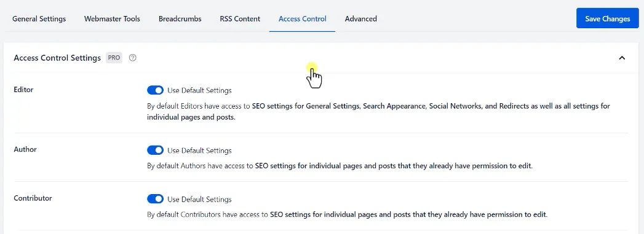
Task: Click the help question mark icon
Action: (132, 58)
